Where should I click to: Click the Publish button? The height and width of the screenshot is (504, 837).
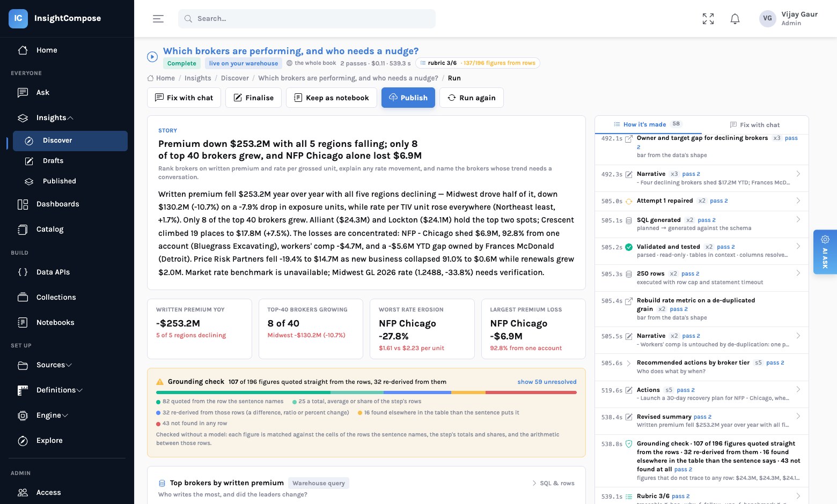408,98
